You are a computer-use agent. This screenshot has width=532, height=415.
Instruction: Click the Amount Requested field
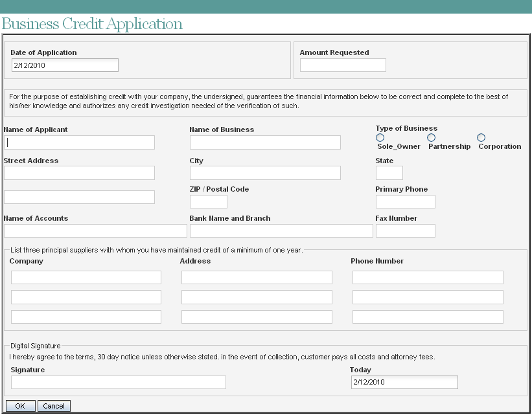tap(343, 65)
